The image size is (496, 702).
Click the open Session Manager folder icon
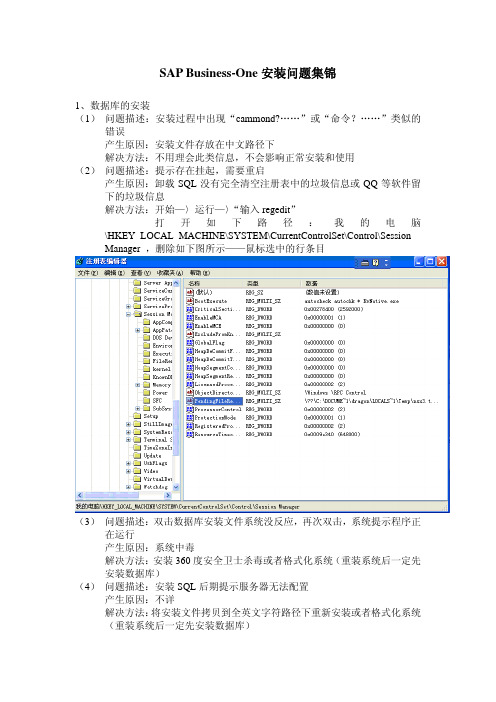(137, 314)
